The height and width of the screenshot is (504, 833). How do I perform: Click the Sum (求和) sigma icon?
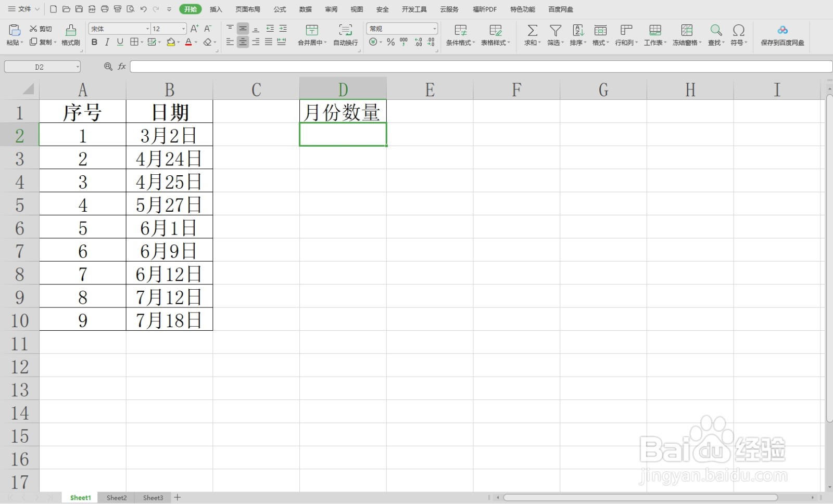pyautogui.click(x=532, y=30)
